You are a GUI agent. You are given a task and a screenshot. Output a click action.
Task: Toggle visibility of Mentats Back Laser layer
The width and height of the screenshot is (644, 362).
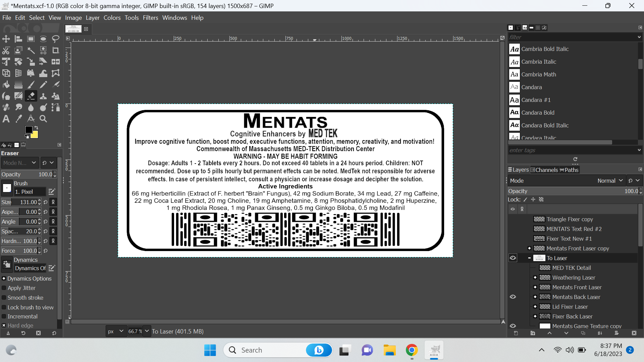[x=513, y=297]
